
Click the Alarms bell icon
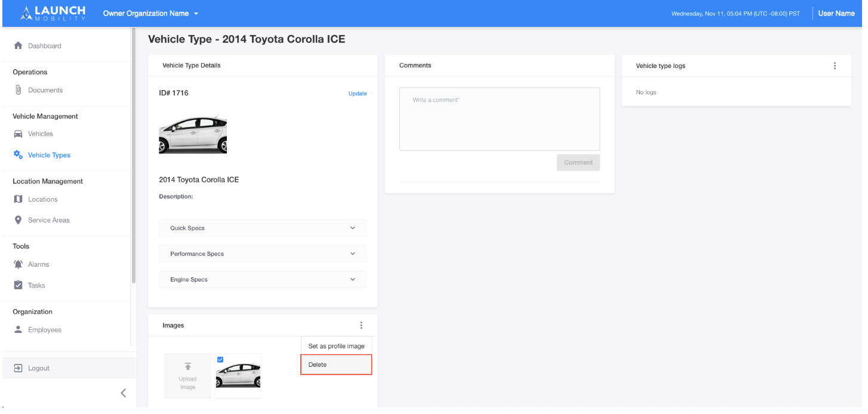pyautogui.click(x=18, y=264)
